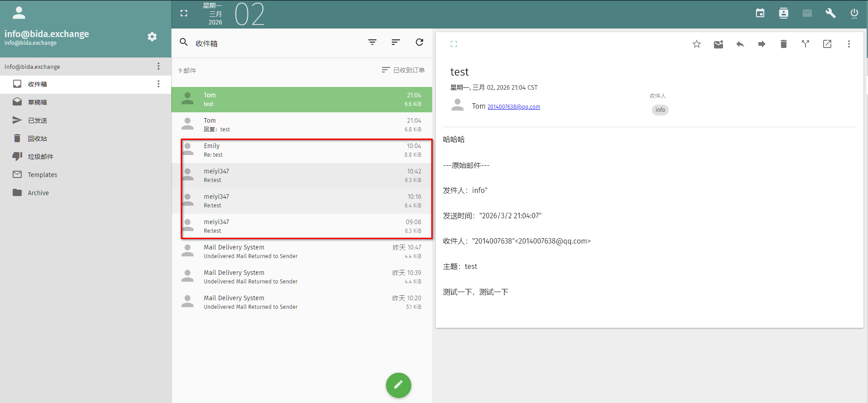Click the green compose message pencil button

pos(398,385)
